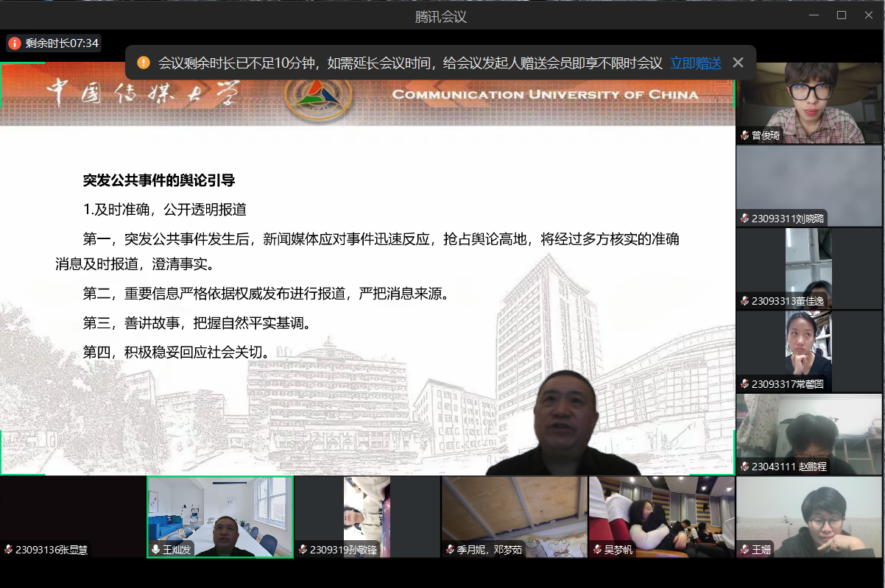Screen dimensions: 885x588
Task: Click muted mic icon beside 23093311刘晓璐
Action: point(745,219)
